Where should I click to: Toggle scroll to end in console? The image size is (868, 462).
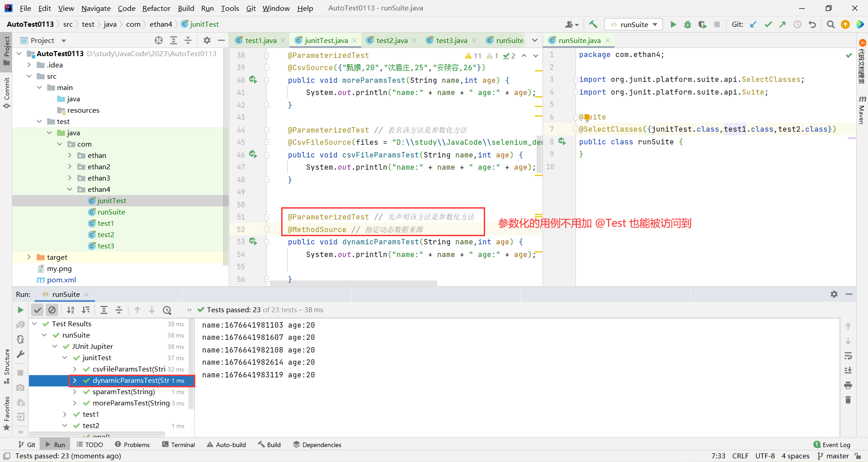(x=848, y=371)
